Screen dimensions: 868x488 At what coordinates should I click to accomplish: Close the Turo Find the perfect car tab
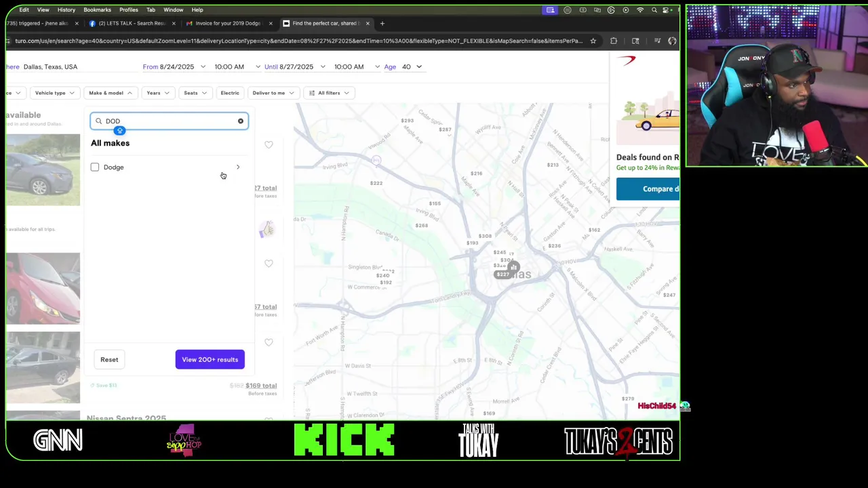368,23
